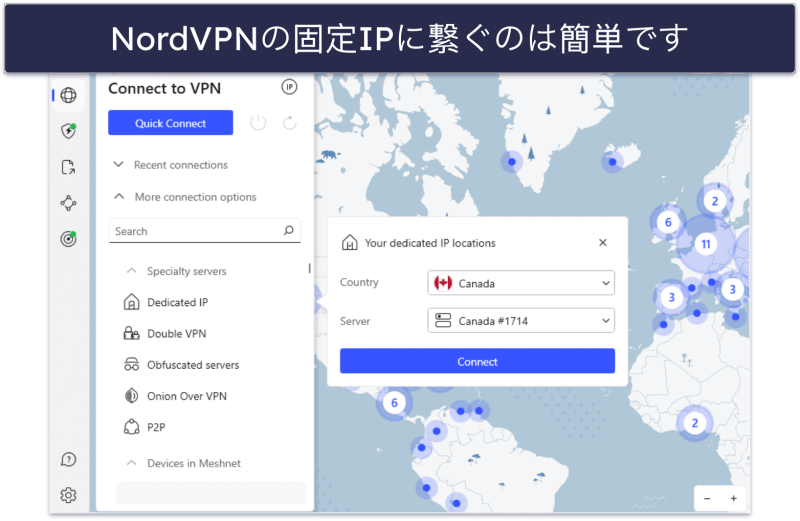Zoom in the map with plus

(733, 499)
